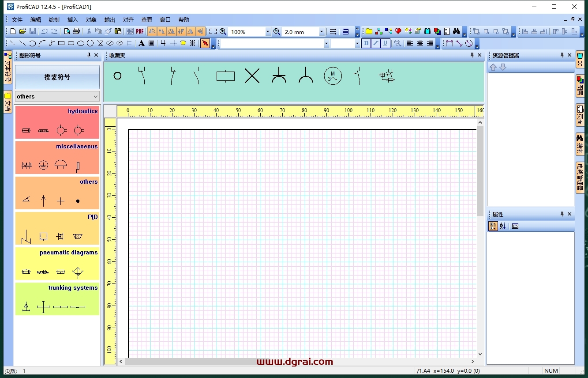Select the rectangle drawing tool
This screenshot has height=378, width=588.
pos(61,43)
